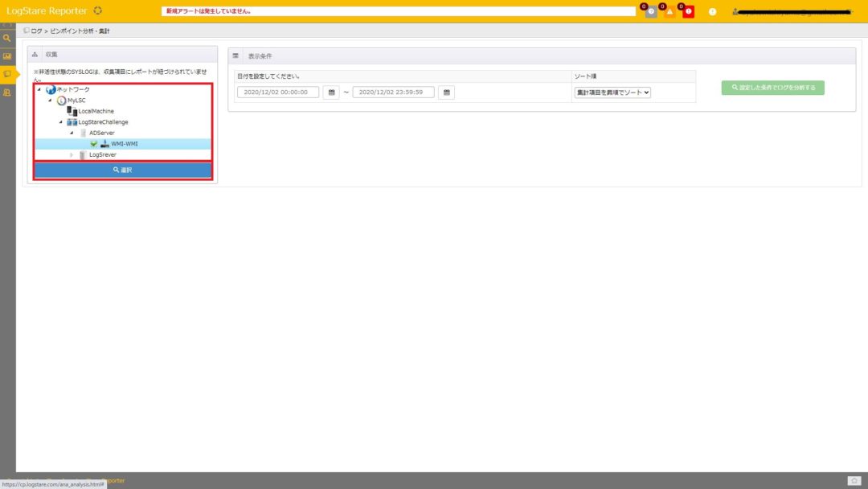
Task: Click the end date input field
Action: point(394,92)
